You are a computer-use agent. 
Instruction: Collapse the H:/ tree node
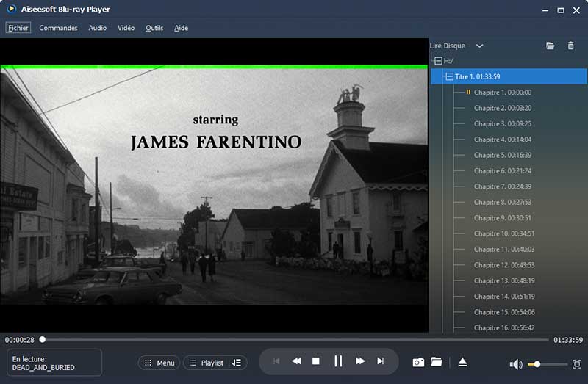(x=438, y=61)
